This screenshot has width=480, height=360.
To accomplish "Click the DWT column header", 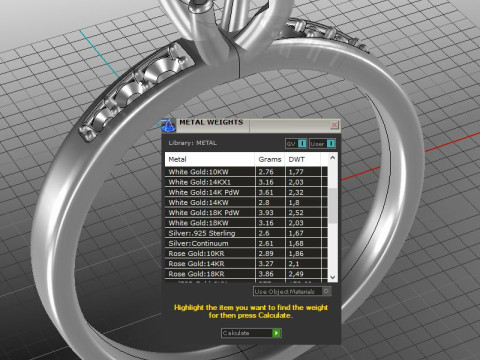I will pyautogui.click(x=303, y=159).
